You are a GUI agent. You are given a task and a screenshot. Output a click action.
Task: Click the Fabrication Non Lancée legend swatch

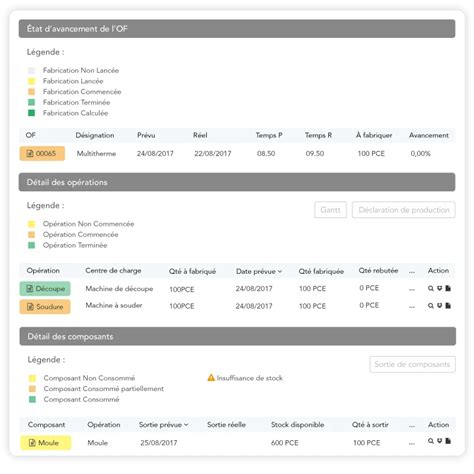coord(31,70)
